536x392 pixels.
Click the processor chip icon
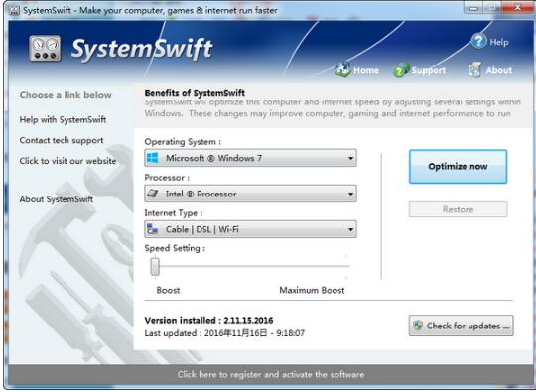click(x=153, y=194)
